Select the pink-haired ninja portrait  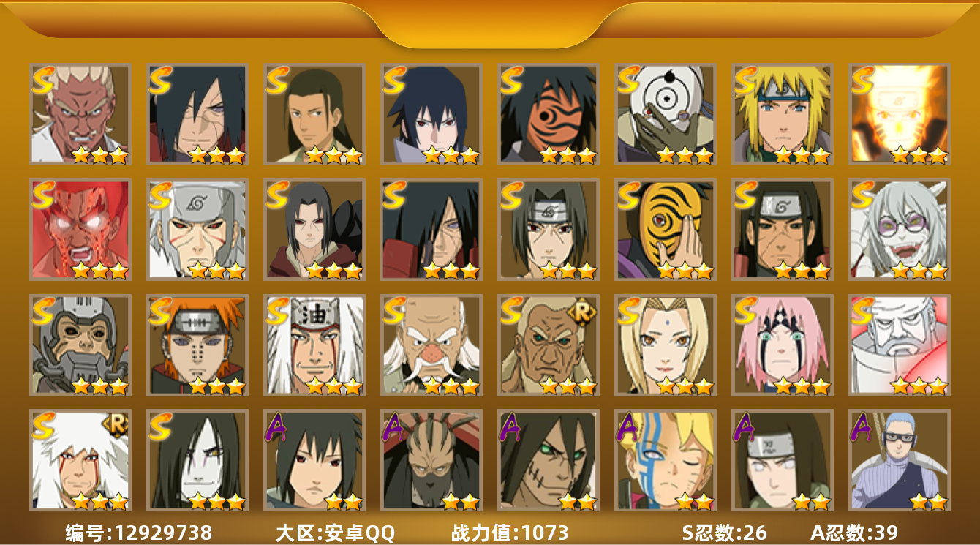pyautogui.click(x=782, y=345)
